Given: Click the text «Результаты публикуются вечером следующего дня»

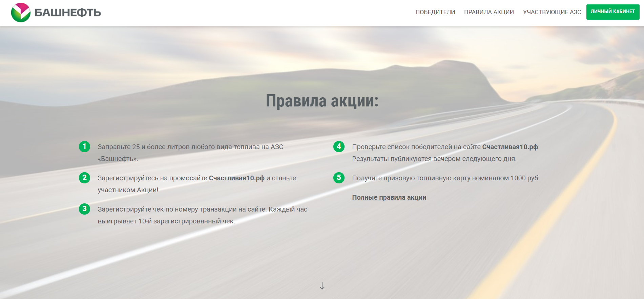Looking at the screenshot, I should point(434,159).
